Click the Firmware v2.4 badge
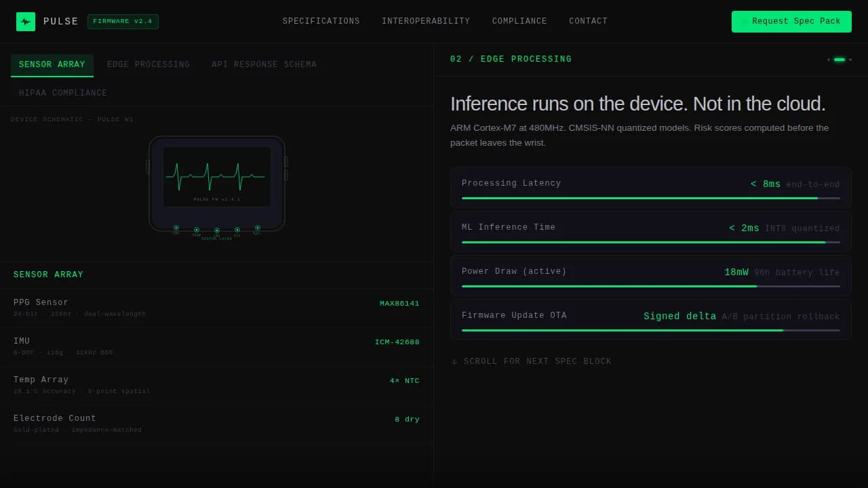This screenshot has width=868, height=488. [123, 22]
